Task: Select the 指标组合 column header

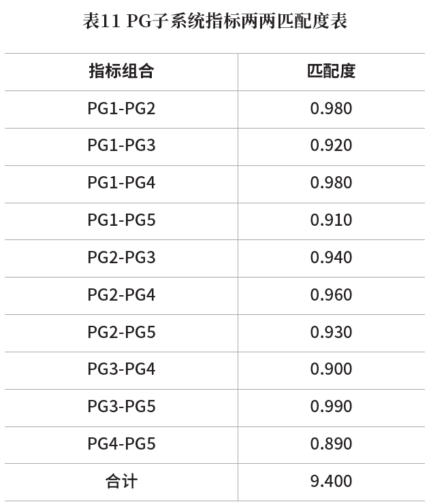Action: 121,71
